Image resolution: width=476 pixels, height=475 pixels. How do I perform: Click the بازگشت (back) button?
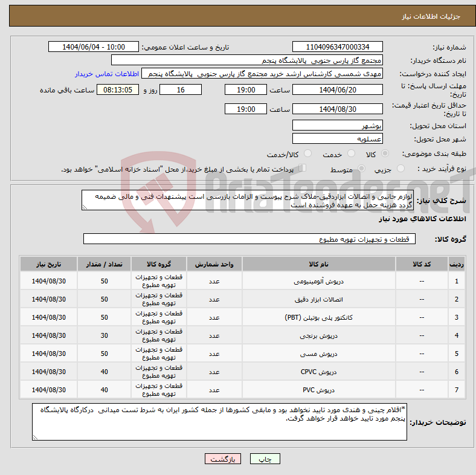(x=223, y=459)
